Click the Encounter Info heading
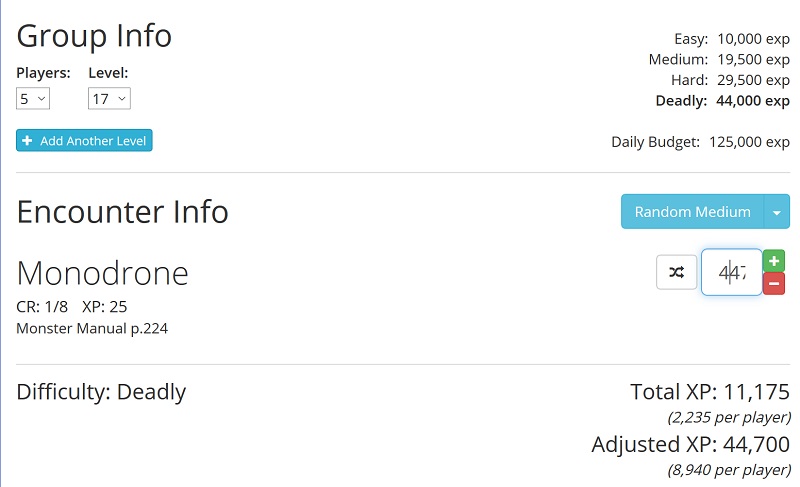 click(122, 212)
